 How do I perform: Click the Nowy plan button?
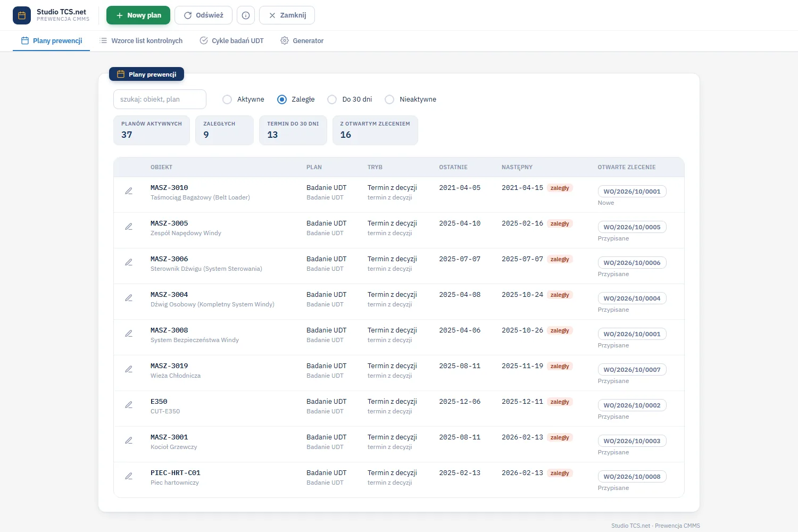[x=138, y=15]
